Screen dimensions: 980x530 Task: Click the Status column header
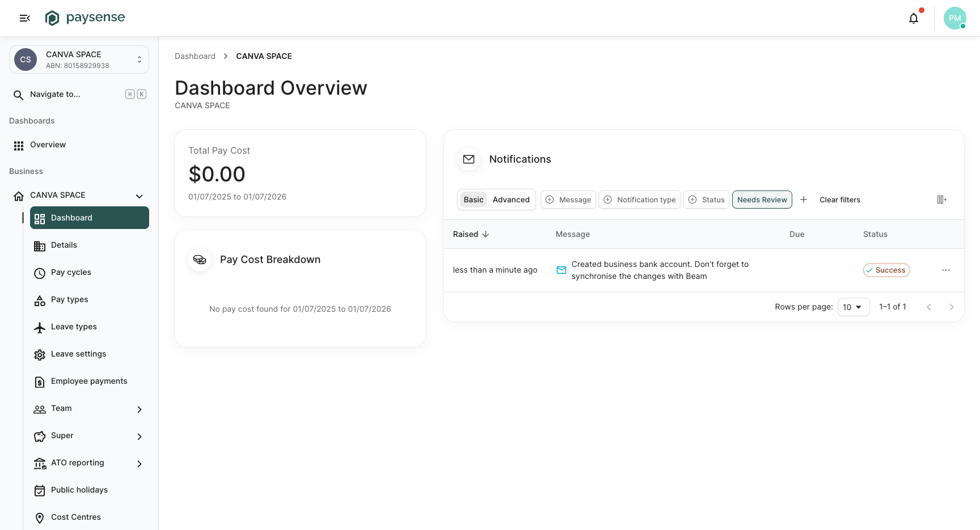coord(875,234)
